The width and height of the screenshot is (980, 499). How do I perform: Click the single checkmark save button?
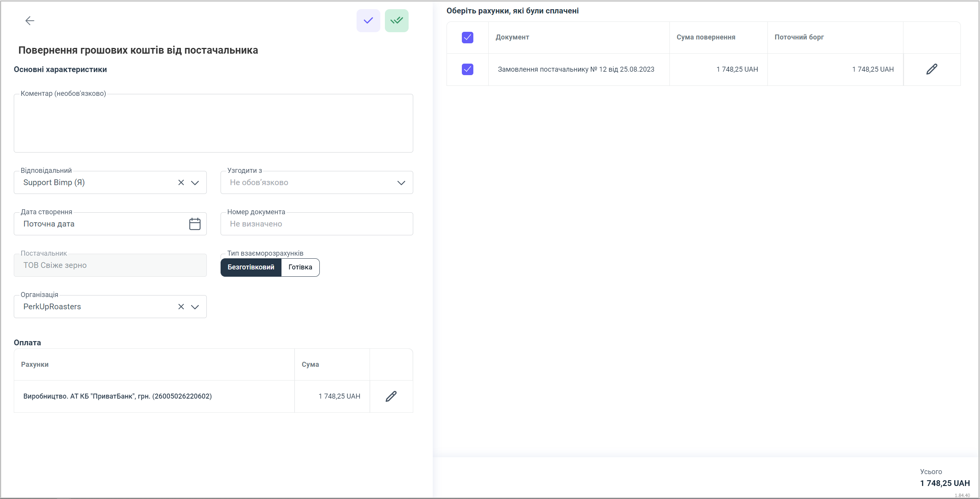[x=368, y=21]
